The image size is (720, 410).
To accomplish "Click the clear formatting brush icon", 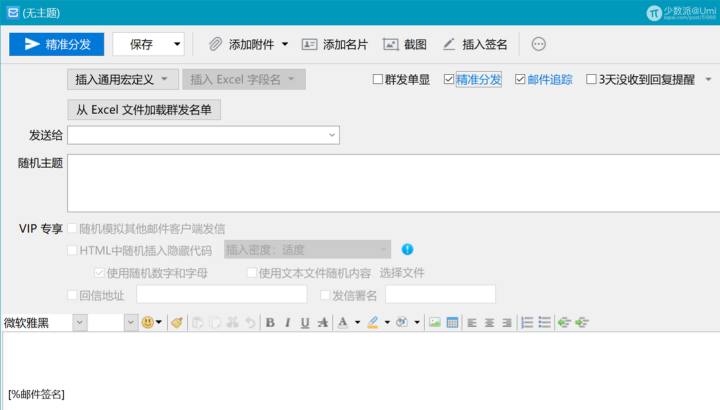I will (x=177, y=323).
